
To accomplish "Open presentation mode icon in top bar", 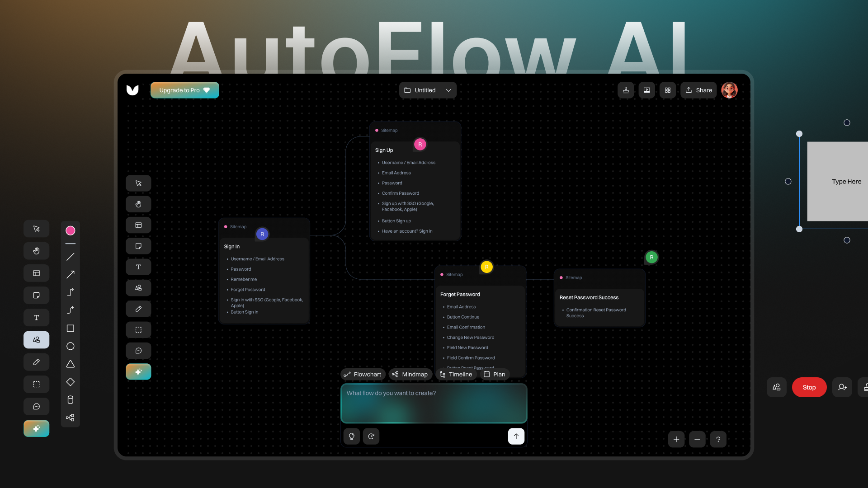I will 647,90.
